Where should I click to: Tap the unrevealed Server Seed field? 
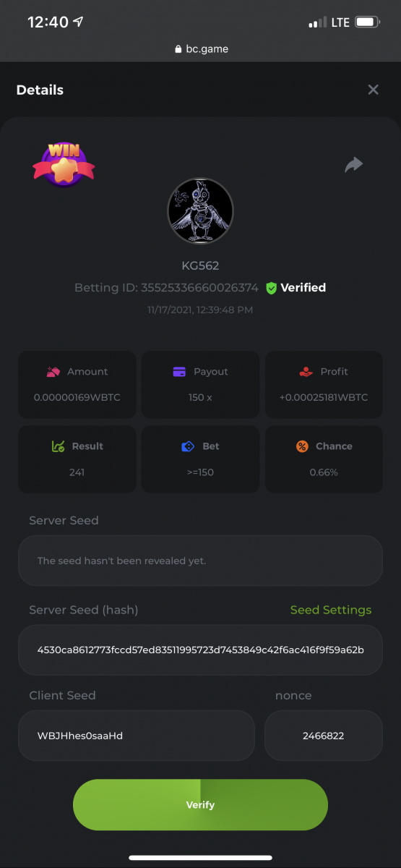click(x=200, y=561)
